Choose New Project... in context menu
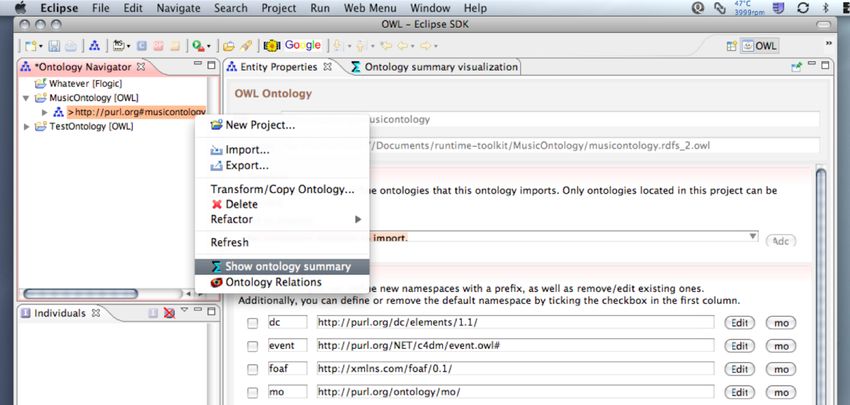Viewport: 850px width, 405px height. coord(282,125)
